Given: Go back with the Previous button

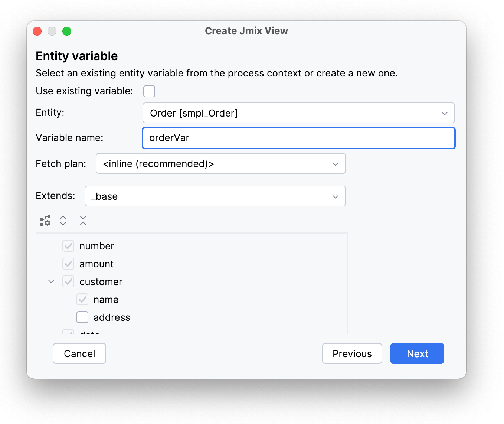Looking at the screenshot, I should tap(352, 353).
